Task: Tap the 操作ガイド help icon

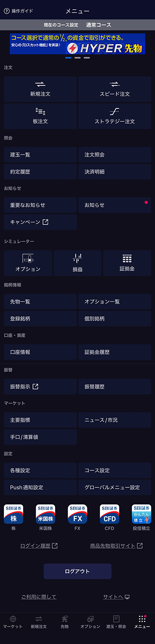Action: click(x=6, y=11)
